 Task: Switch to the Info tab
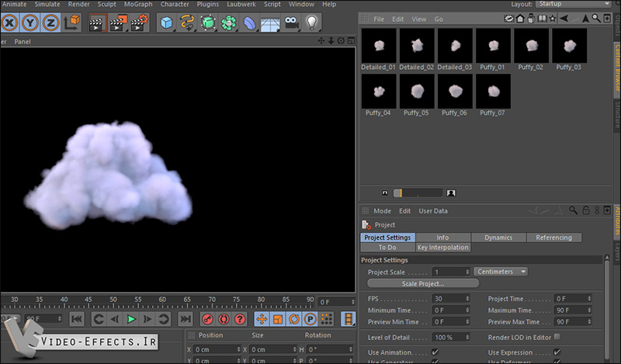tap(442, 237)
